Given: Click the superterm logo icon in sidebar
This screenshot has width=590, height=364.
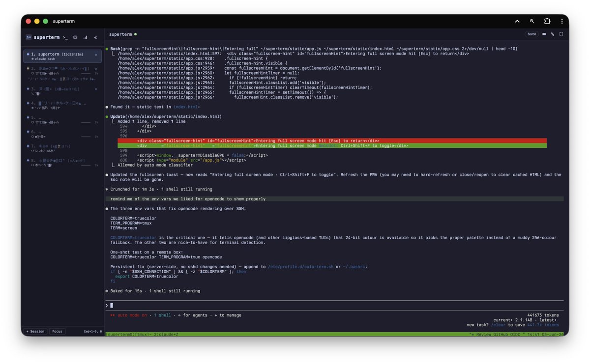Looking at the screenshot, I should [29, 37].
